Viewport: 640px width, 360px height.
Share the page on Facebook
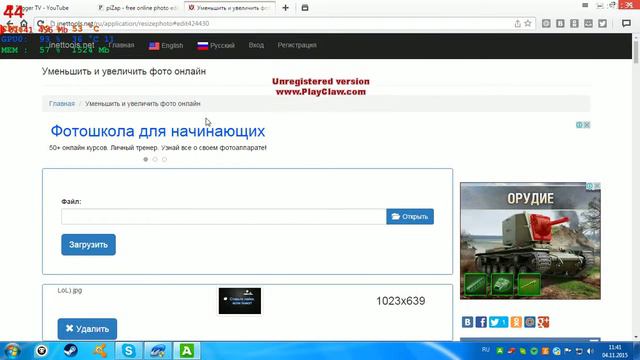(481, 322)
